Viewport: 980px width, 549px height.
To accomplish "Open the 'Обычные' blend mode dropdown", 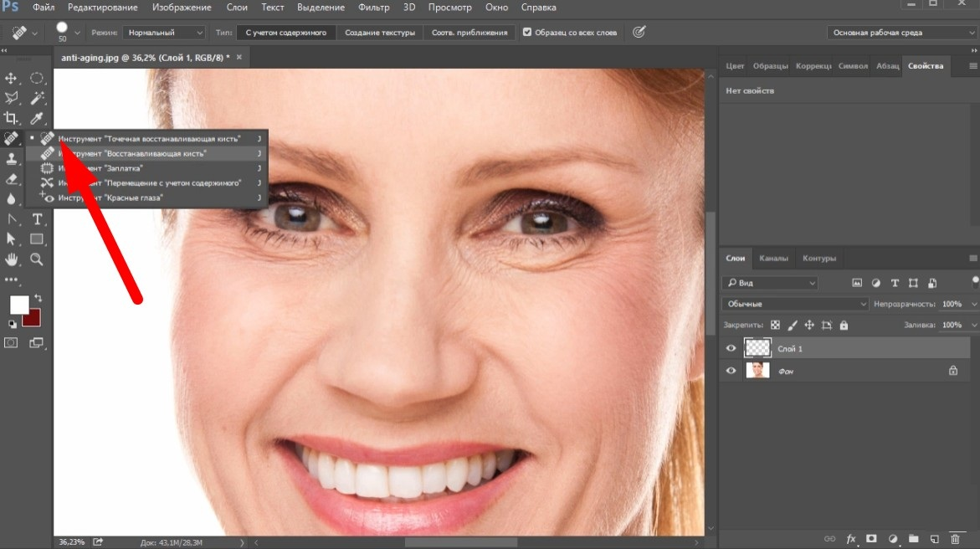I will point(795,304).
